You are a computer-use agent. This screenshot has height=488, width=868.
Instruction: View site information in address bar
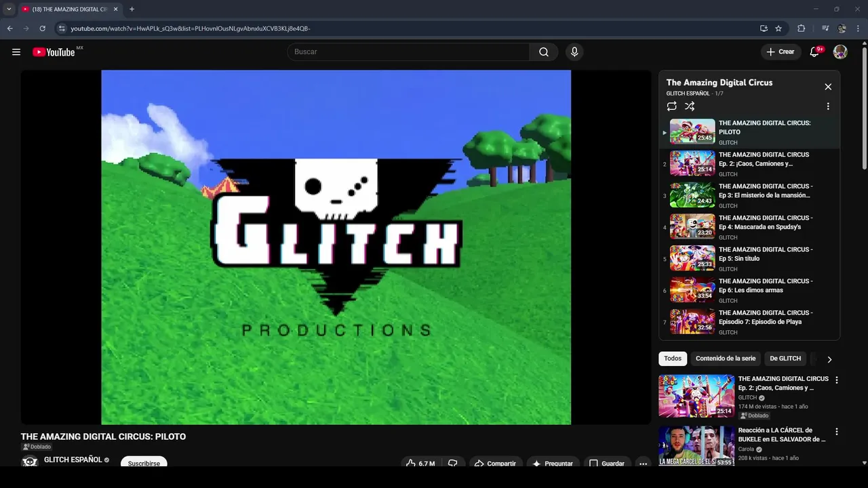click(62, 28)
